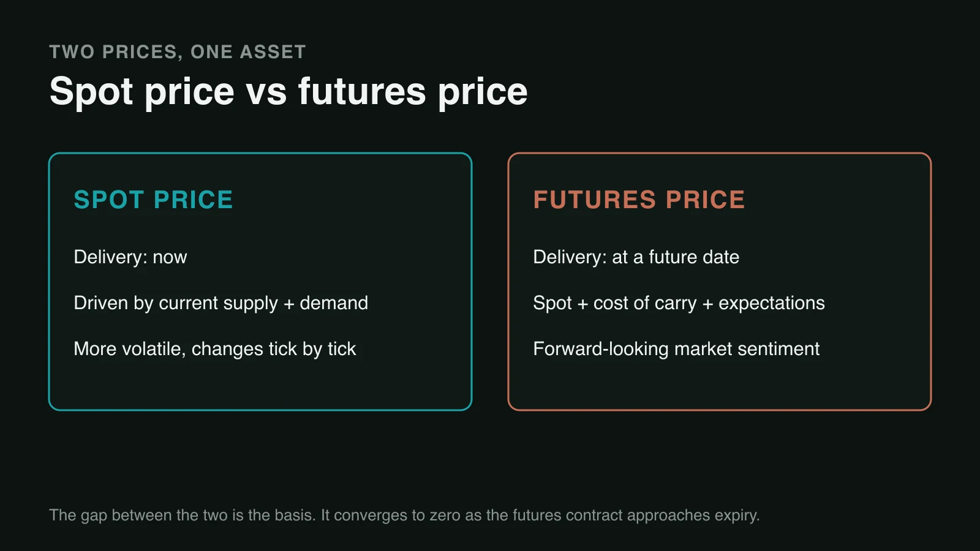Click the word 'expectations' in futures card

pyautogui.click(x=772, y=303)
